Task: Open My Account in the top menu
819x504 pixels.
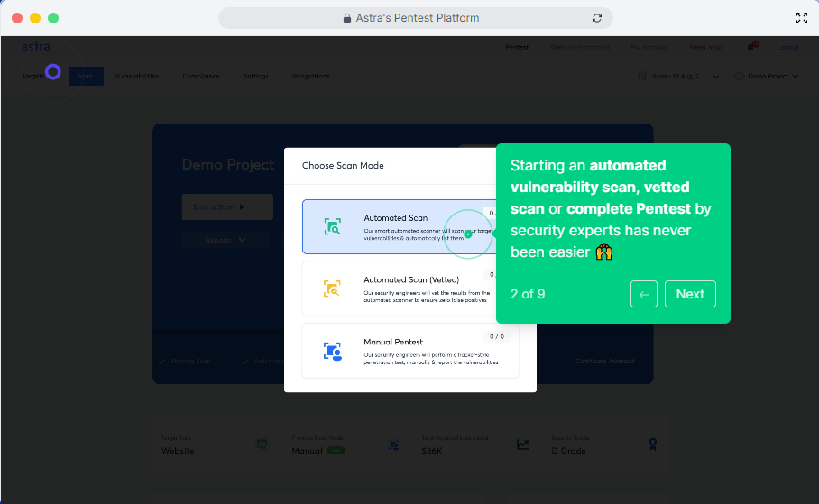Action: [x=649, y=47]
